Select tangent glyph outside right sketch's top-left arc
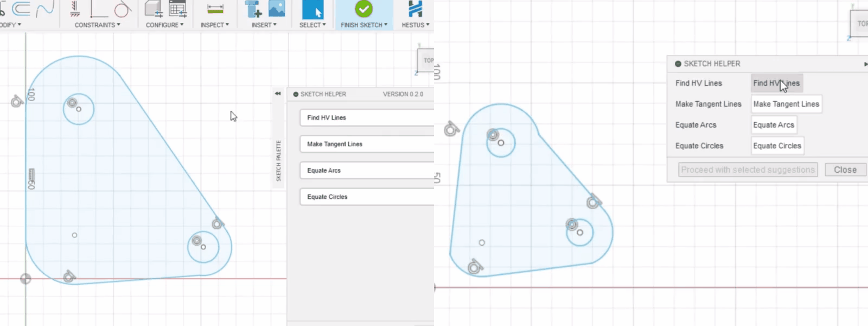The width and height of the screenshot is (868, 326). 451,129
